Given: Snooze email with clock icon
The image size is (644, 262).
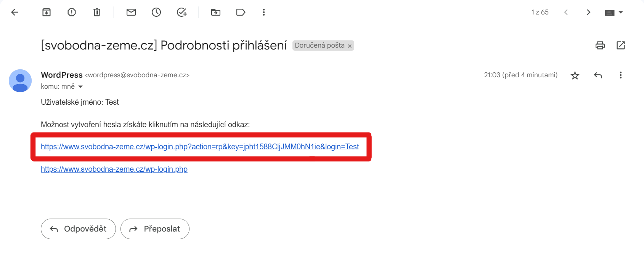Looking at the screenshot, I should tap(156, 12).
